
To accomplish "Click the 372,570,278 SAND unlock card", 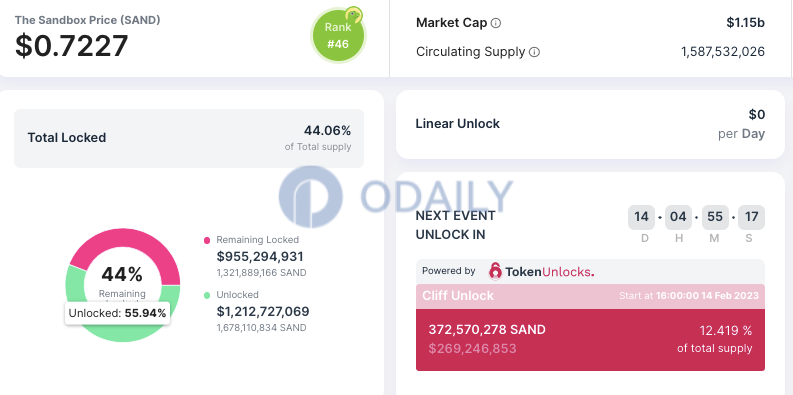I will pyautogui.click(x=590, y=339).
